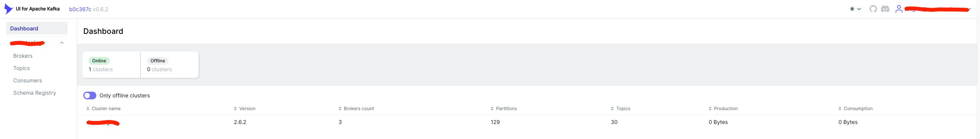Image resolution: width=980 pixels, height=139 pixels.
Task: Click the sun theme icon
Action: point(852,9)
